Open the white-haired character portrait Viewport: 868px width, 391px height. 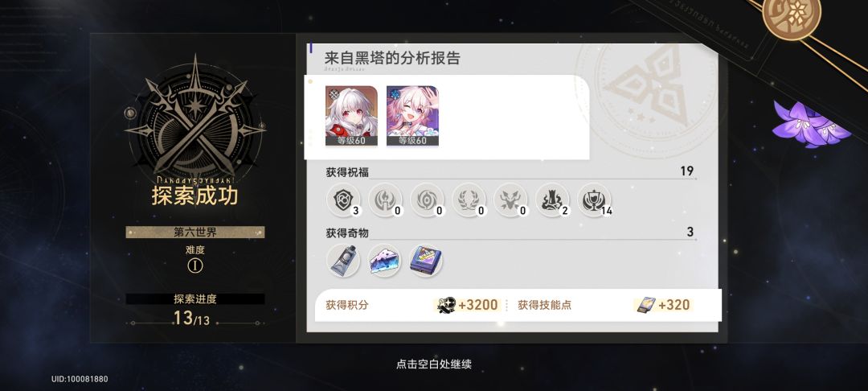[351, 116]
